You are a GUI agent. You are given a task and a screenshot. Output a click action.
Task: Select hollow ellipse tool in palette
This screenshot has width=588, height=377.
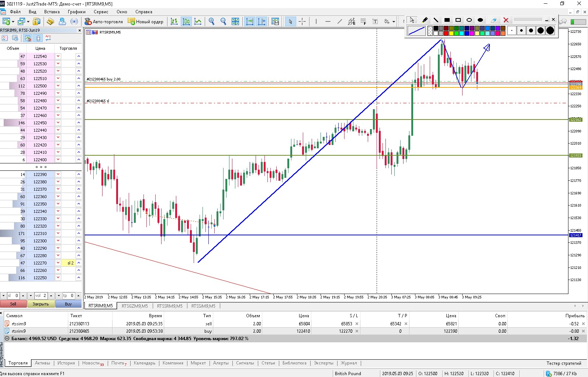(469, 20)
